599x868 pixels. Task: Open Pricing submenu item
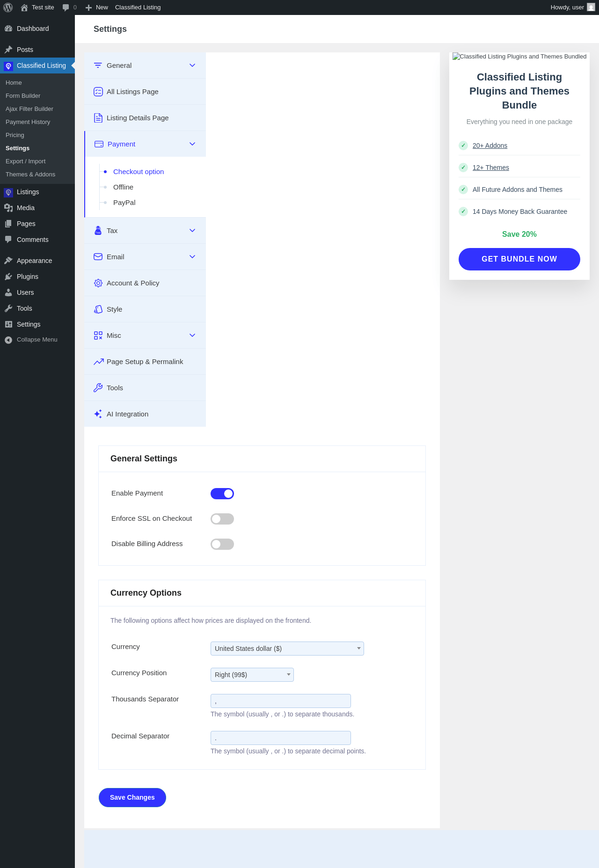(15, 135)
